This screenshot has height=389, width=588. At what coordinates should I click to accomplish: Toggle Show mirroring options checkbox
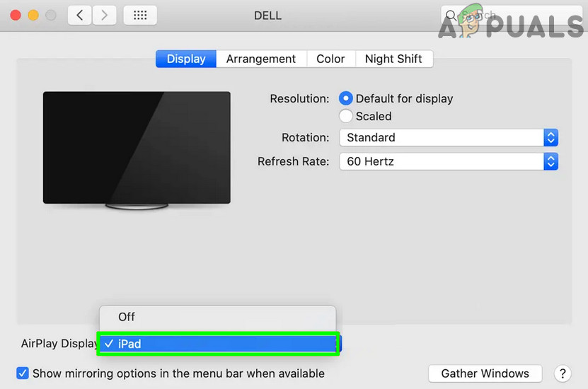click(x=23, y=373)
